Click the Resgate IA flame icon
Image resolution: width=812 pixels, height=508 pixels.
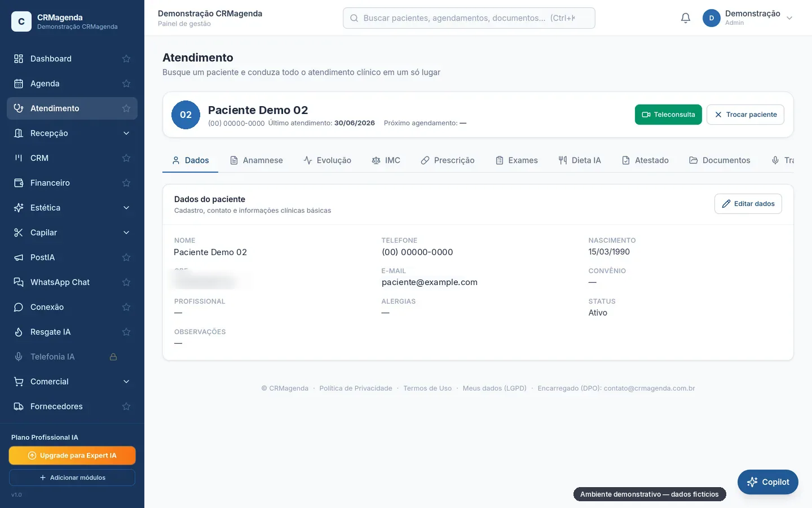[x=19, y=332]
